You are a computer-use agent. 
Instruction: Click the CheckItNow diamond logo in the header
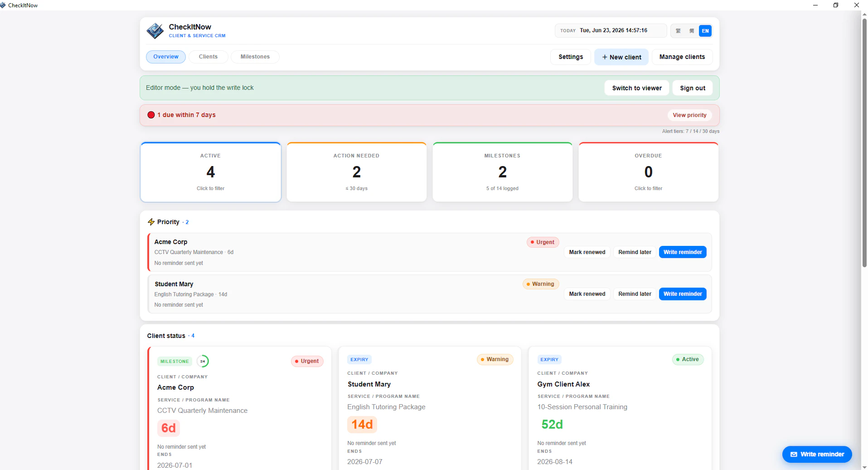click(155, 31)
